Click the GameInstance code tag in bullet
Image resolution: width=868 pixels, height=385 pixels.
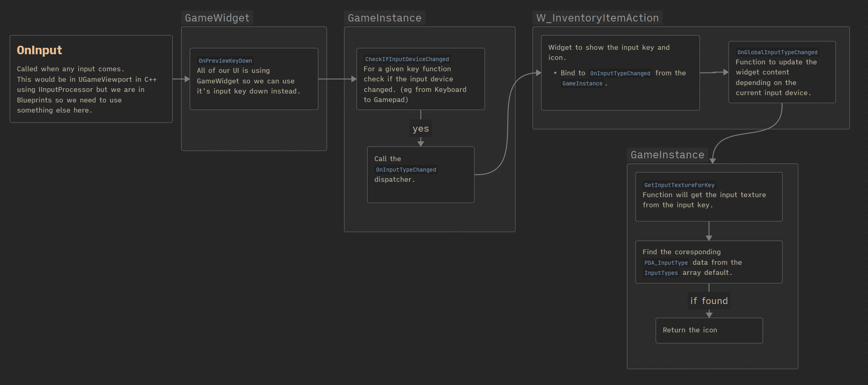point(582,83)
